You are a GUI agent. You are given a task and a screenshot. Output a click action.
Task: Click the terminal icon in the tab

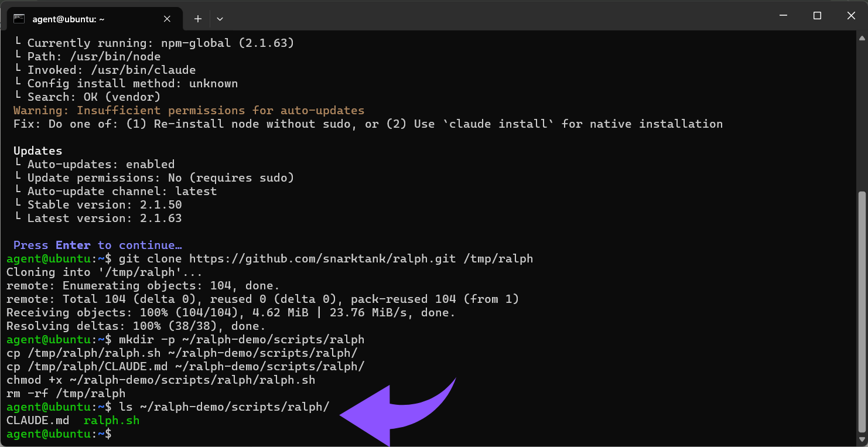click(x=19, y=19)
